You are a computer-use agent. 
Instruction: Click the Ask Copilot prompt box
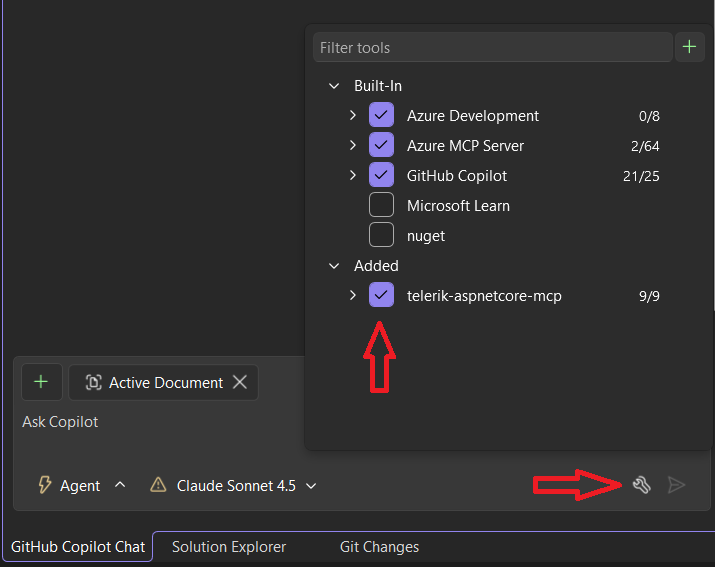160,422
